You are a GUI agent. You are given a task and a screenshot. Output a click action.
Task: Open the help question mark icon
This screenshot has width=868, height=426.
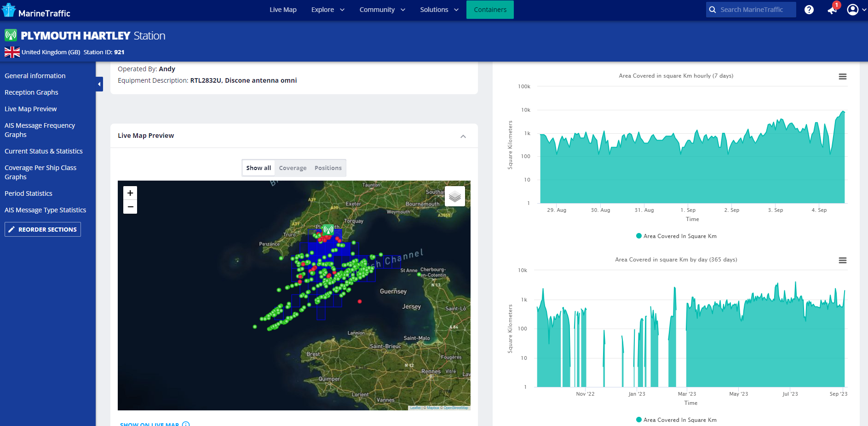(809, 10)
